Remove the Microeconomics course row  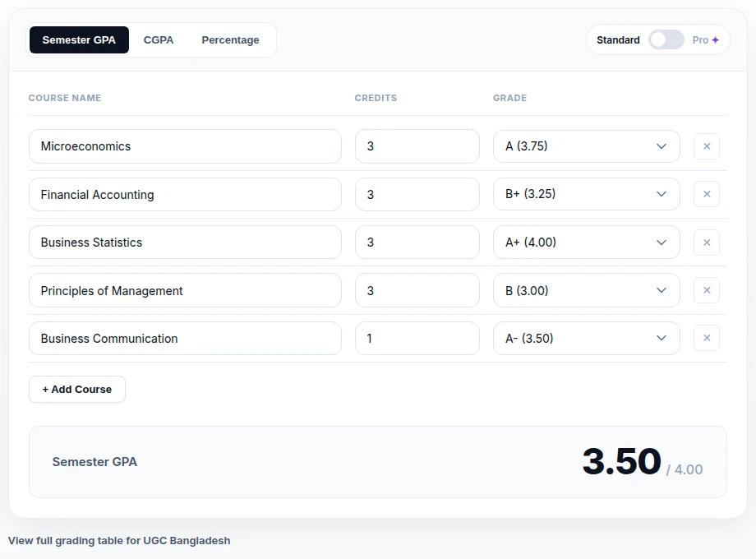coord(707,146)
